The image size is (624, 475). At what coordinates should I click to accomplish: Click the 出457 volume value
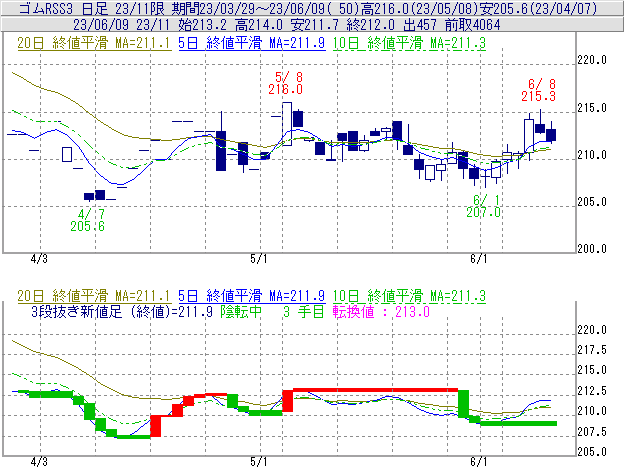coord(420,25)
